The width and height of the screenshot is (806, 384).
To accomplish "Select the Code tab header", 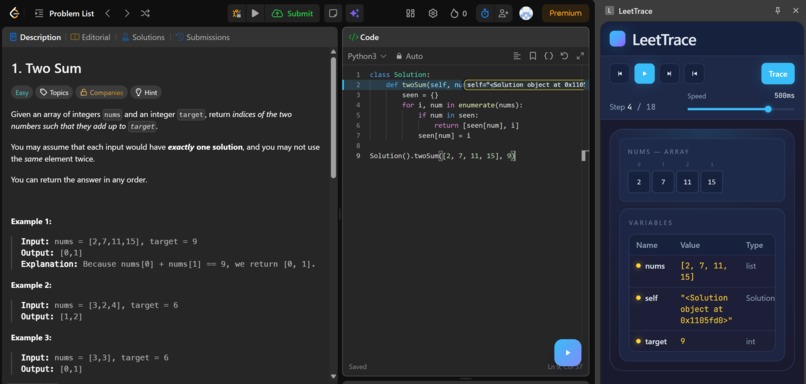I will (363, 38).
